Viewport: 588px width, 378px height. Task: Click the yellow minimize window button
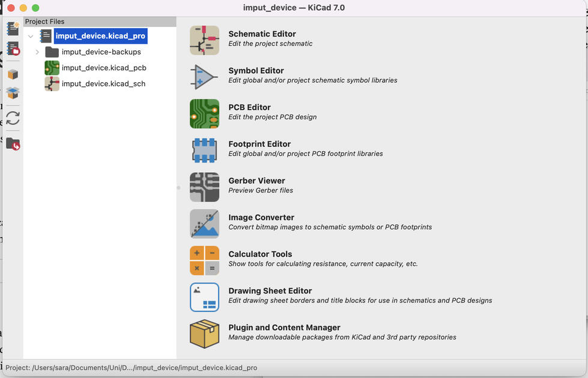(x=23, y=8)
